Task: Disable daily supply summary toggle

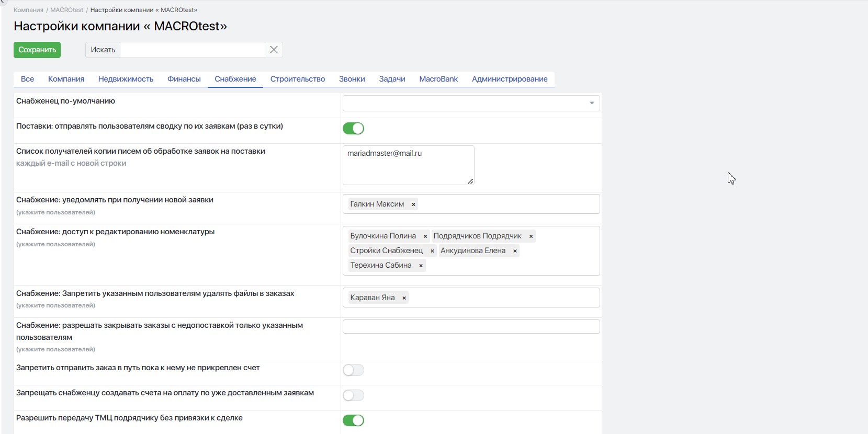Action: click(x=353, y=129)
